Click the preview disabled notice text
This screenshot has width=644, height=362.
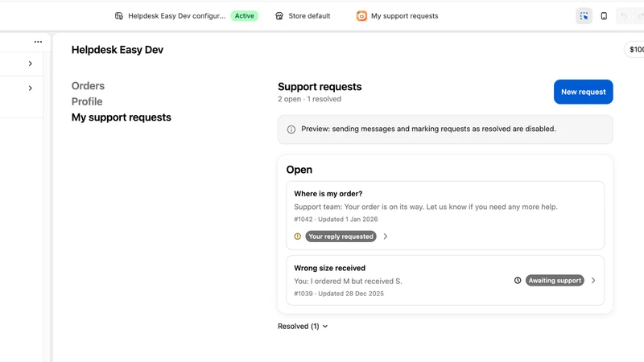coord(428,129)
